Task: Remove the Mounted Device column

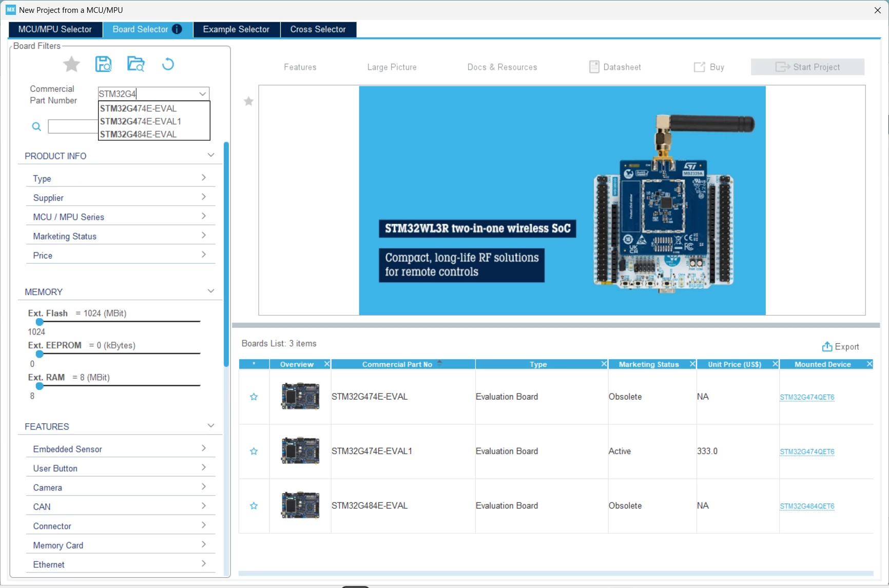Action: pos(869,364)
